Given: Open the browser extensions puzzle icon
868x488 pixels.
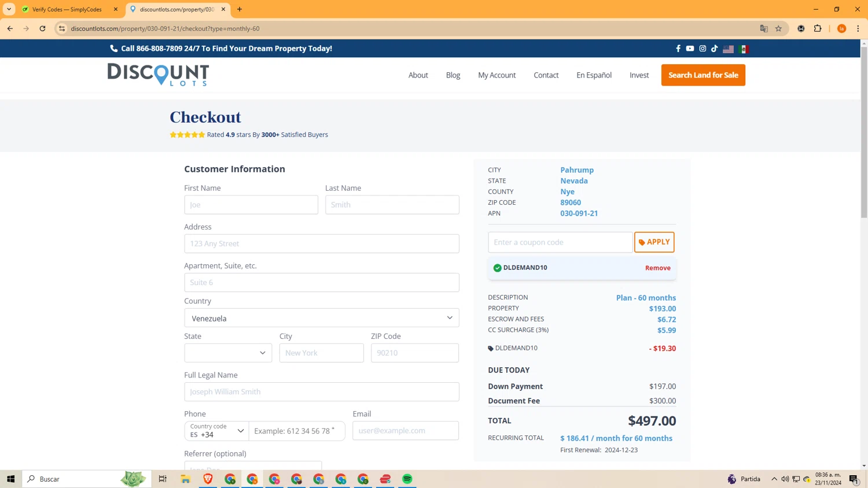Looking at the screenshot, I should point(818,28).
